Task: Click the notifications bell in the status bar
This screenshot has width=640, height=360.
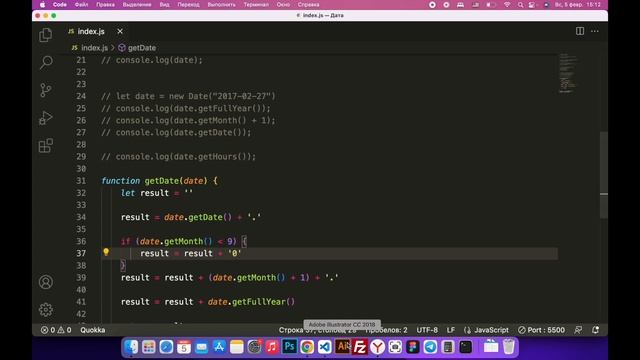Action: [596, 330]
